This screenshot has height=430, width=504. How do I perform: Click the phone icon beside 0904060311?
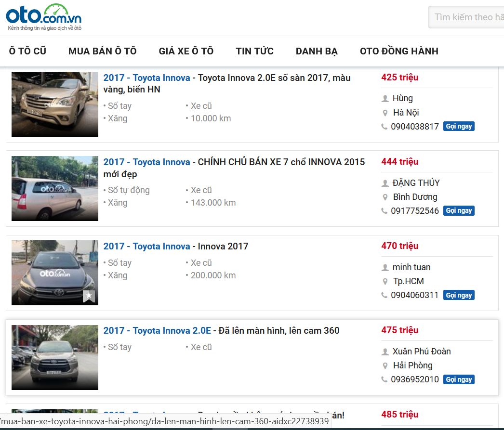[384, 296]
